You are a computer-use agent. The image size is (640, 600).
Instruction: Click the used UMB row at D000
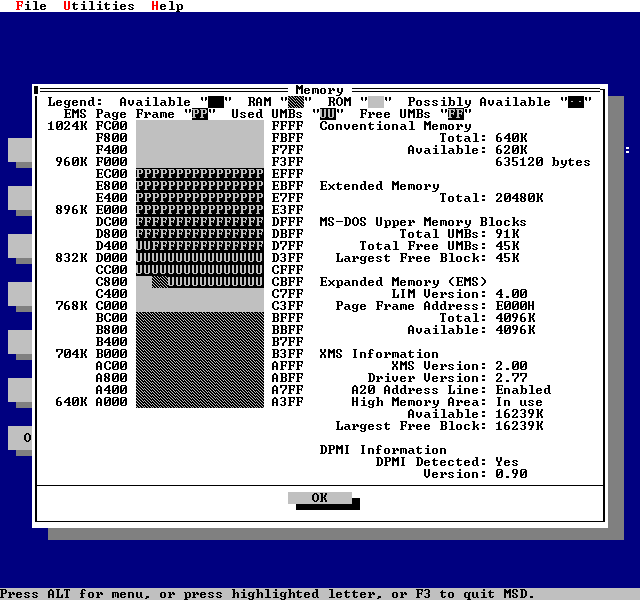point(200,258)
